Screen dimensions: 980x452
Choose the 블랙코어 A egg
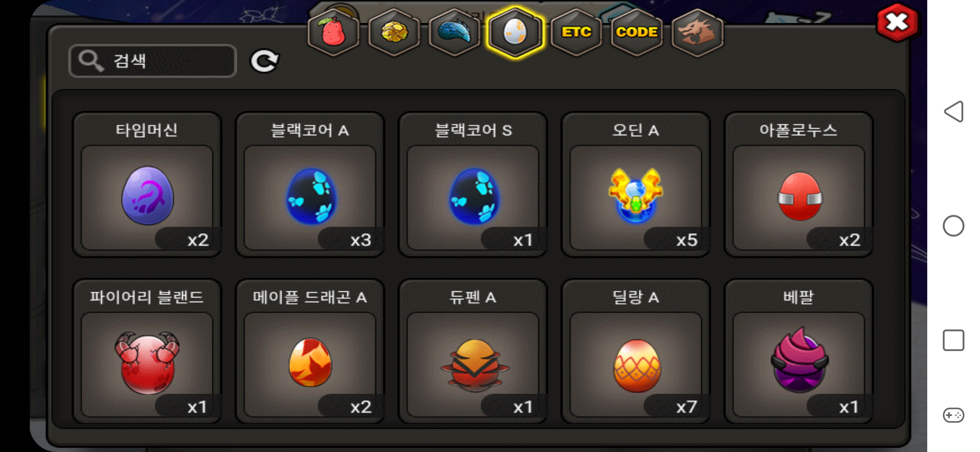(310, 185)
